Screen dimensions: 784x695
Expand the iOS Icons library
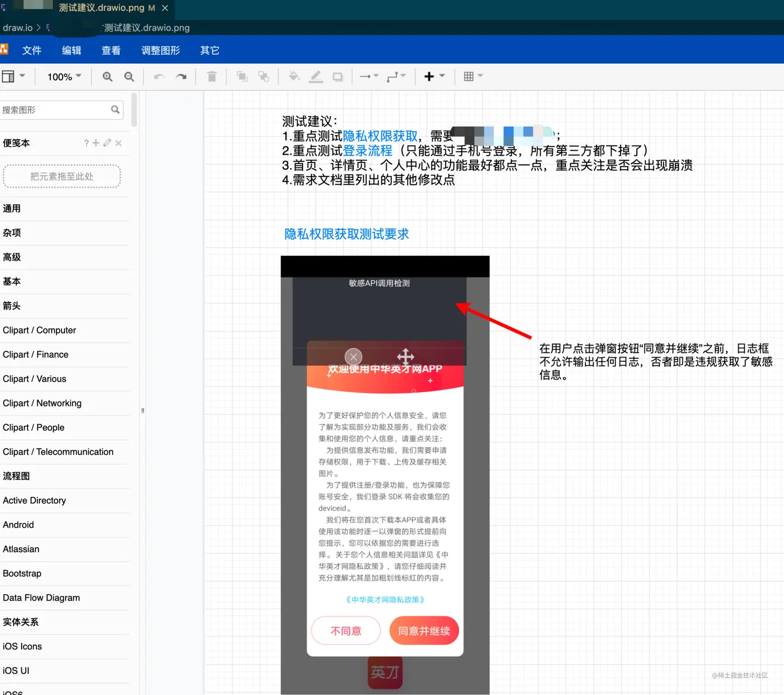coord(65,646)
